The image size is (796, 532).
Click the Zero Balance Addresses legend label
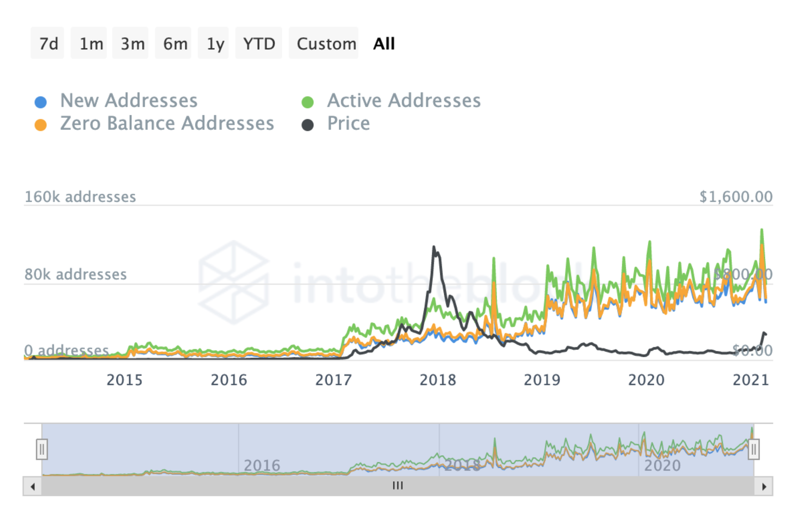(x=167, y=123)
